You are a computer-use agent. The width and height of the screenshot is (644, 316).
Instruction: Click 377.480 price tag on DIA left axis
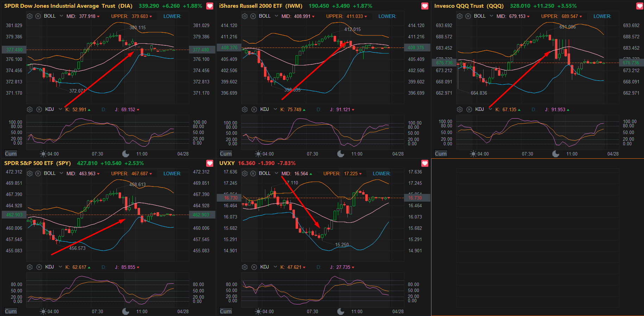[14, 50]
